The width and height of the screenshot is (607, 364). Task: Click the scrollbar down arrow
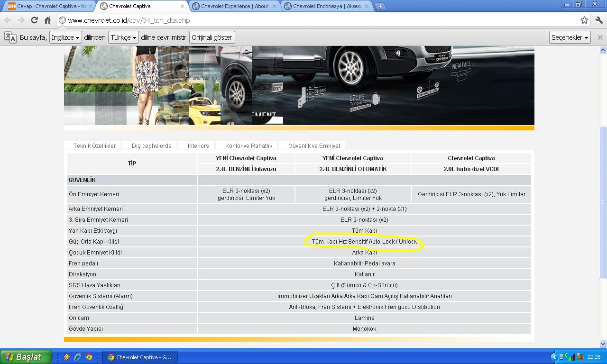tap(603, 344)
